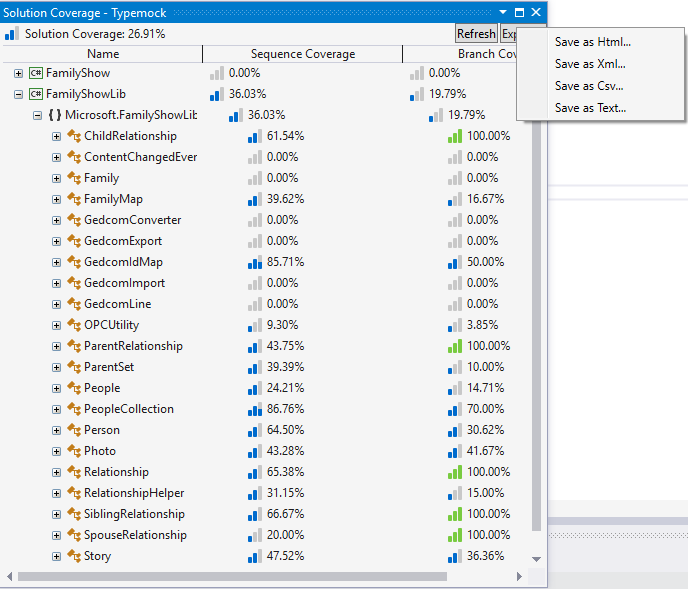The image size is (688, 589).
Task: Select the GedcomLine tree row label
Action: click(118, 304)
